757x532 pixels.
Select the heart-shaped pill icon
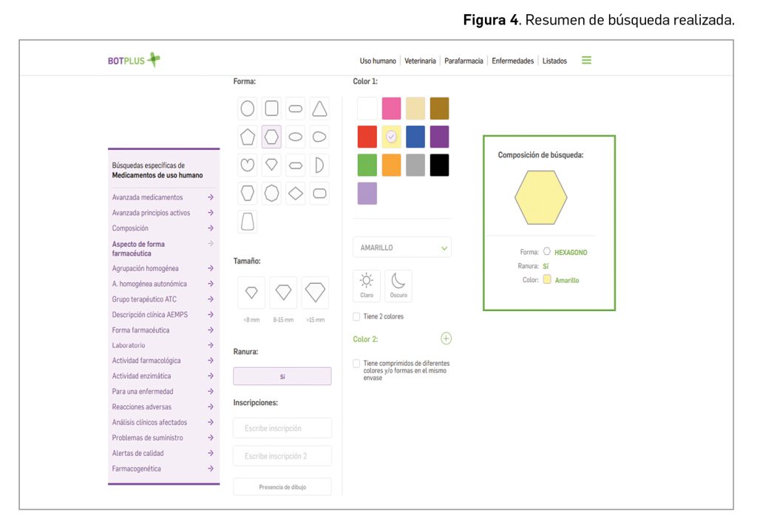[x=248, y=165]
